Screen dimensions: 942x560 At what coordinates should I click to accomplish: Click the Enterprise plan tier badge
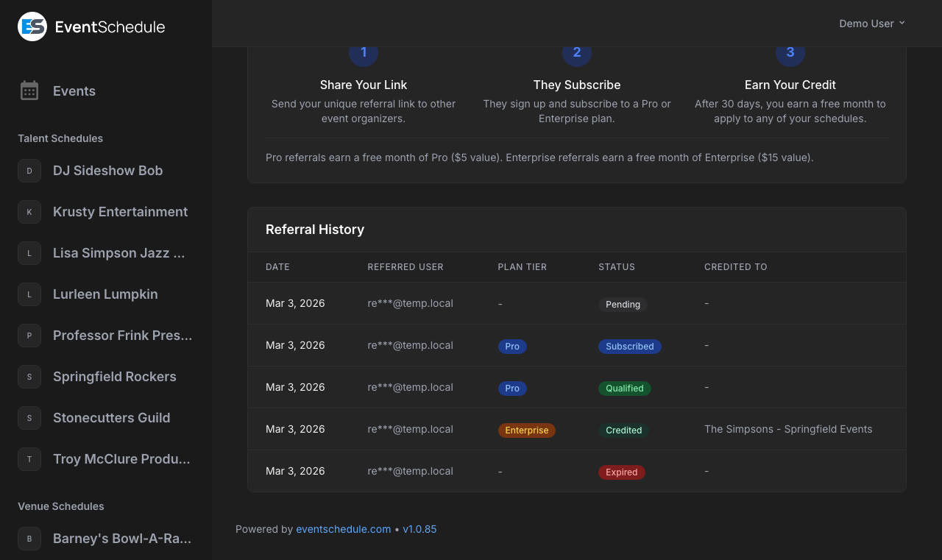[x=527, y=430]
